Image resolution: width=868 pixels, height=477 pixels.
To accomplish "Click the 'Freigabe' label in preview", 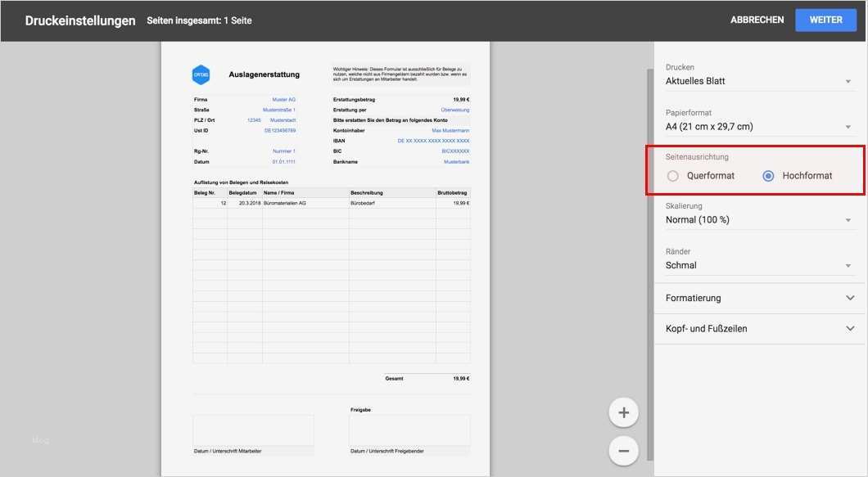I will coord(360,409).
